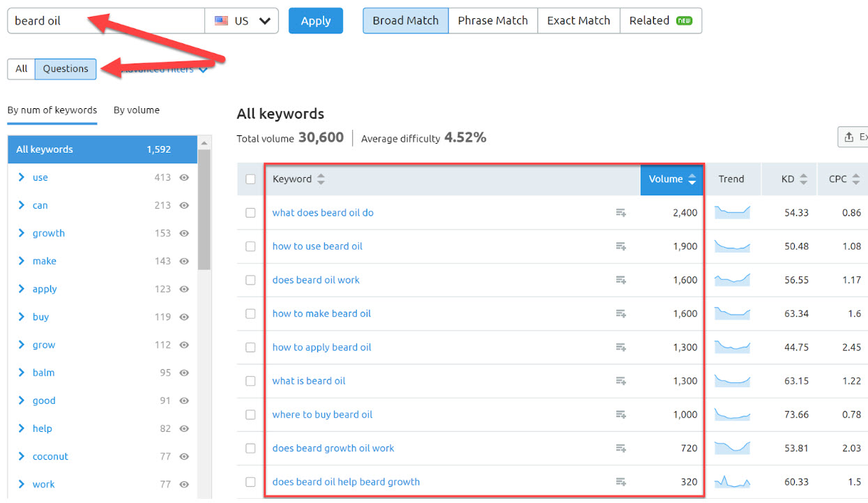Sort table by the Keyword column arrows
Screen dimensions: 868x503
tap(321, 179)
